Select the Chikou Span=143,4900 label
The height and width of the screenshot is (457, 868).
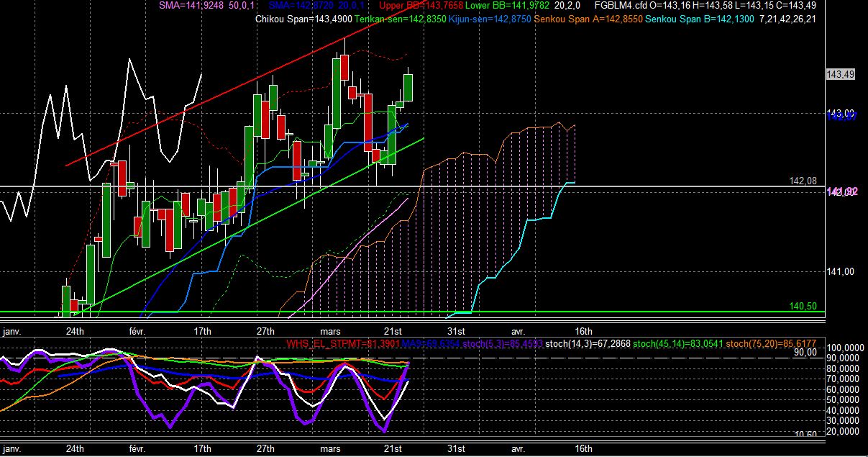tap(304, 19)
